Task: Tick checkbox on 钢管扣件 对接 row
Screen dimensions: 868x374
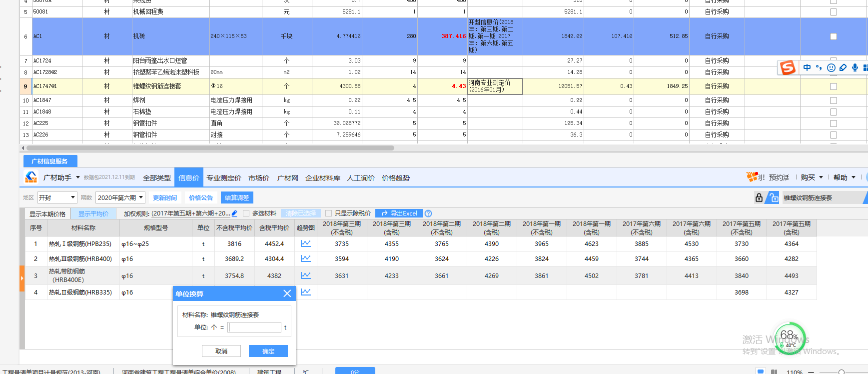Action: pos(833,135)
